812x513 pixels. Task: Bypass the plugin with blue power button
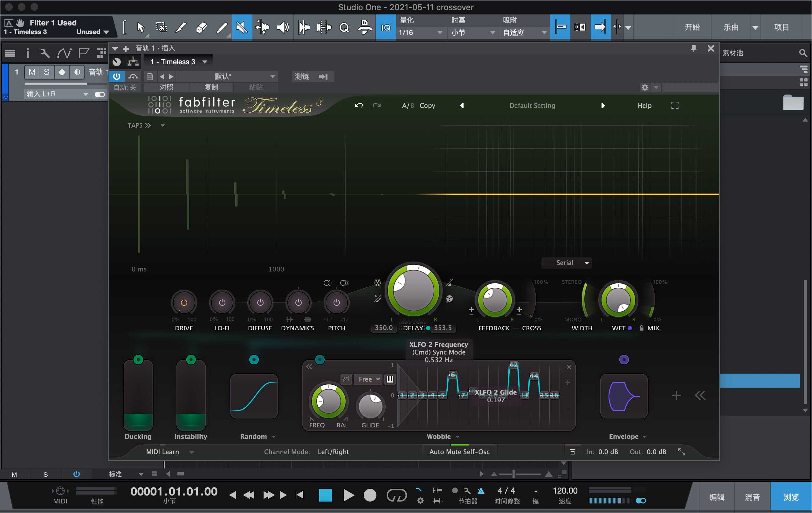(117, 76)
